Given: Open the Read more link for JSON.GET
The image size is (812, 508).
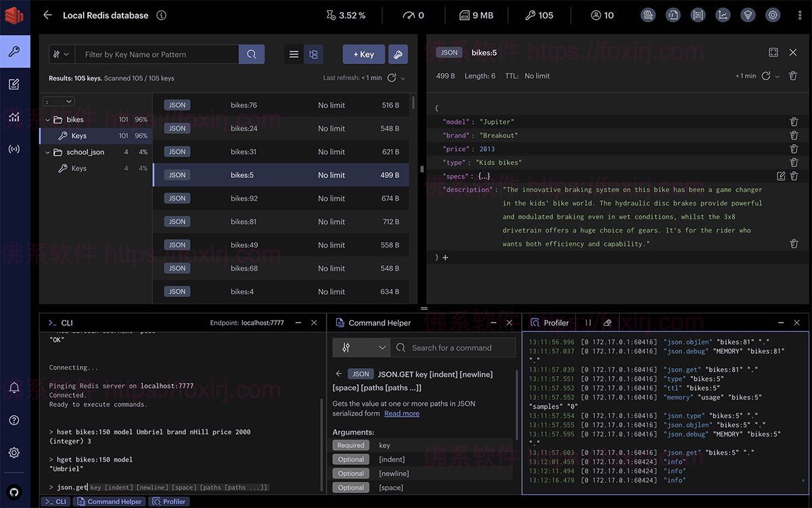Looking at the screenshot, I should coord(402,413).
